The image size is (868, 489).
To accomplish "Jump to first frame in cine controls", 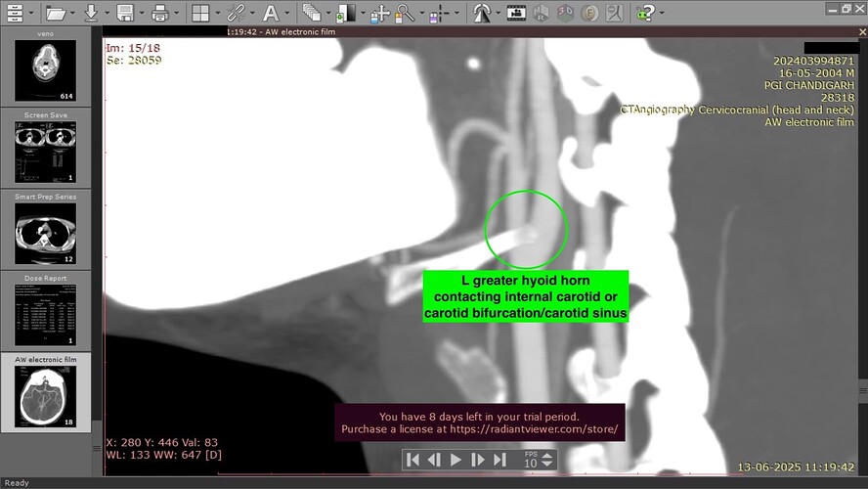I will click(412, 460).
